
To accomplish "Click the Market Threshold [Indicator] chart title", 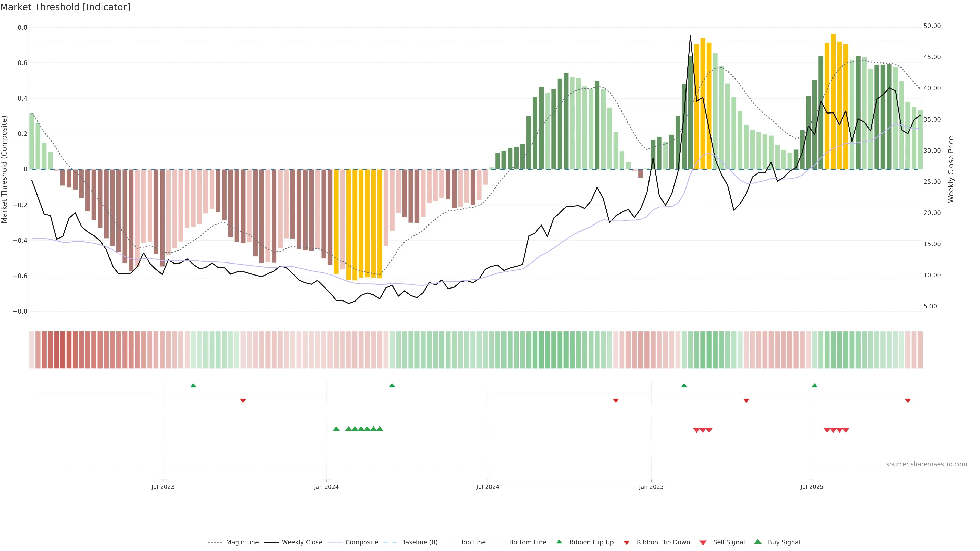I will pos(65,7).
